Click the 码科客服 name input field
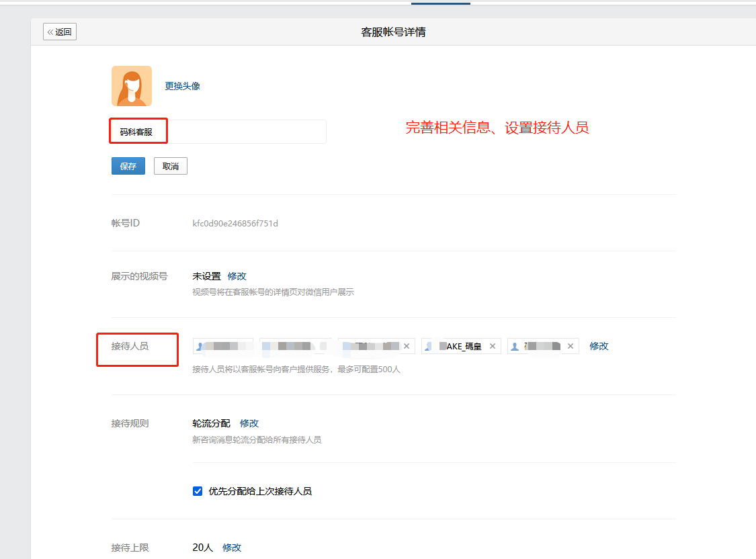Screen dimensions: 756x559 click(x=218, y=132)
